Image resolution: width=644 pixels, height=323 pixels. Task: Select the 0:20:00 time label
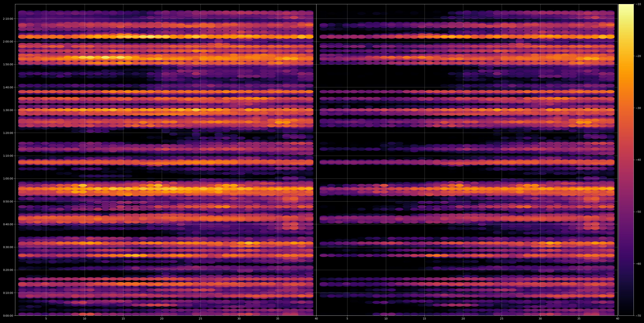8,270
